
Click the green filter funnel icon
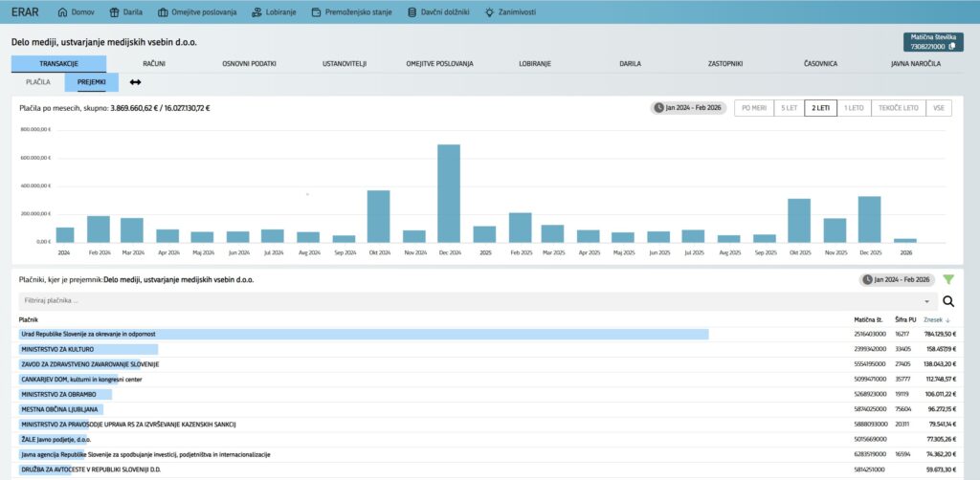pyautogui.click(x=948, y=279)
